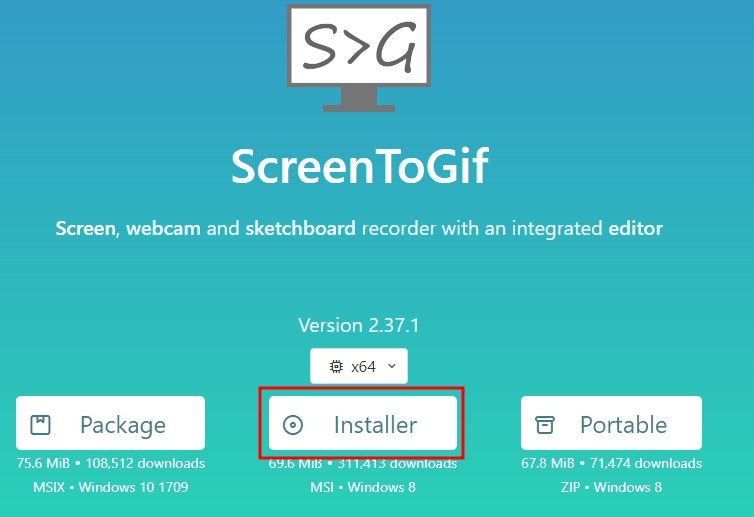Click the CPU chip icon beside x64

coord(336,367)
